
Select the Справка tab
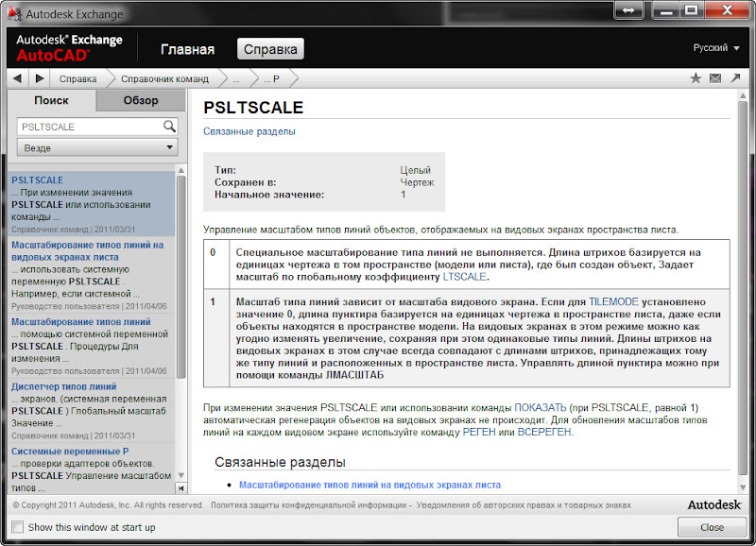click(270, 49)
